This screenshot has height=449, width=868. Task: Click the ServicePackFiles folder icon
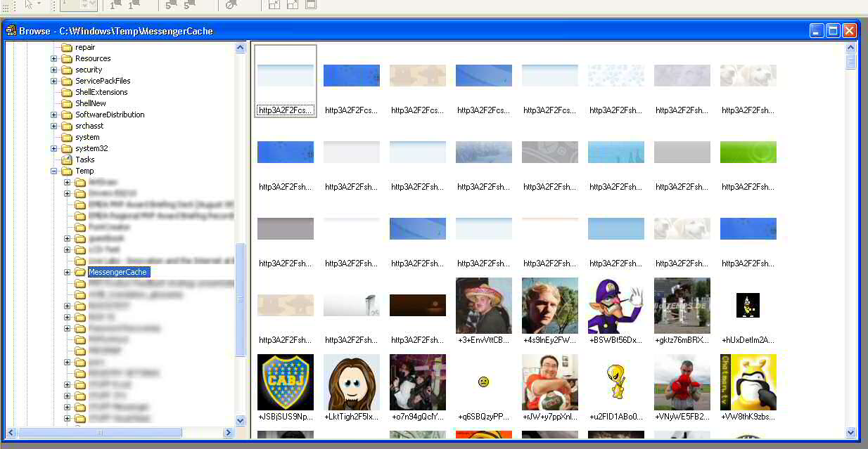[67, 81]
